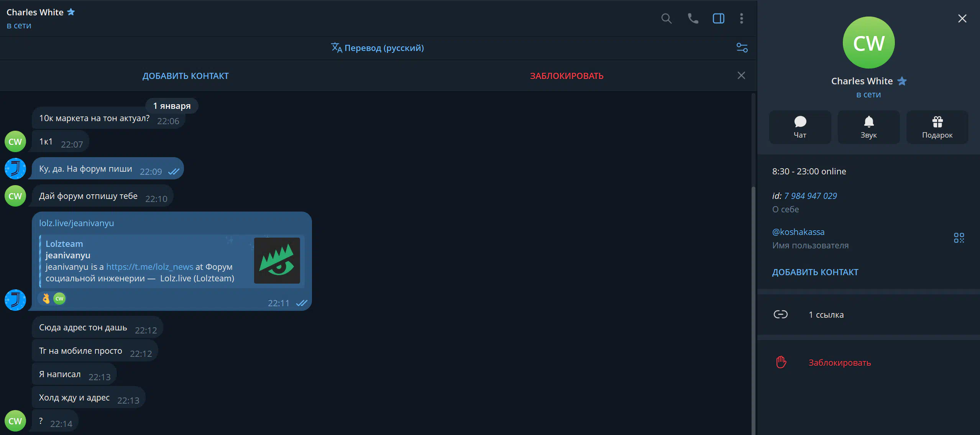This screenshot has width=980, height=435.
Task: Click the OK hand reaction on message
Action: tap(46, 299)
